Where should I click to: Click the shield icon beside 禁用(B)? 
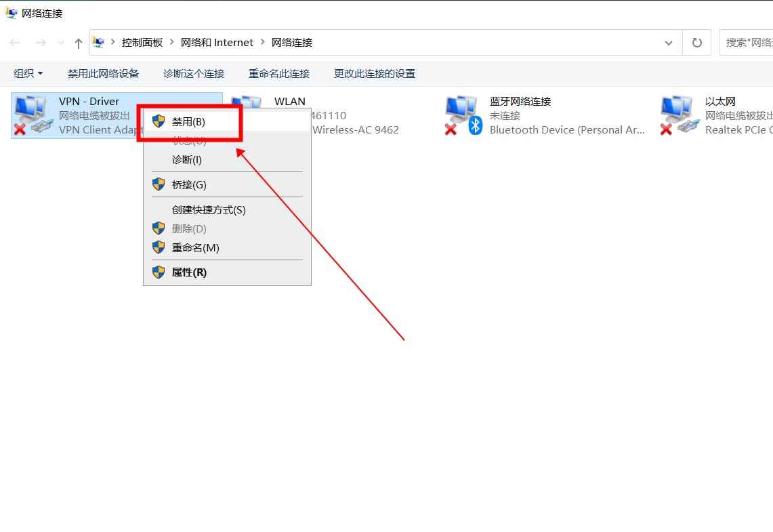tap(159, 122)
